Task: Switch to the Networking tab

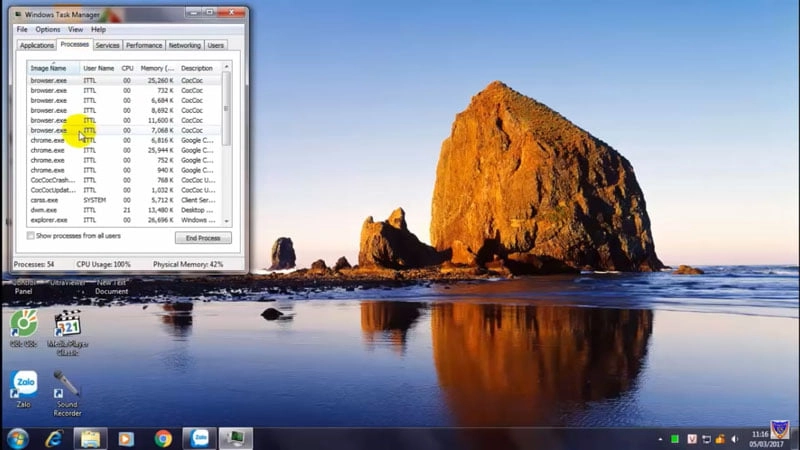Action: [x=185, y=45]
